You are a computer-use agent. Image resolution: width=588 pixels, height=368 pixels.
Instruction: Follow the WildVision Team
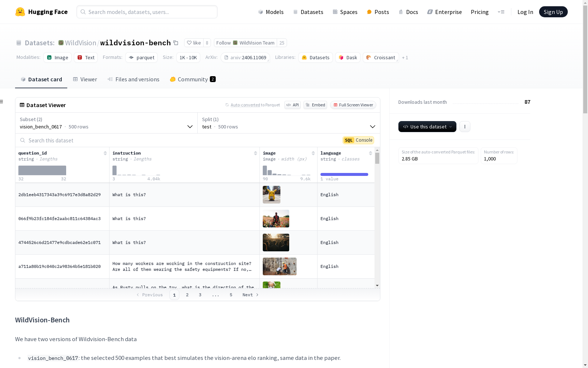[x=245, y=43]
